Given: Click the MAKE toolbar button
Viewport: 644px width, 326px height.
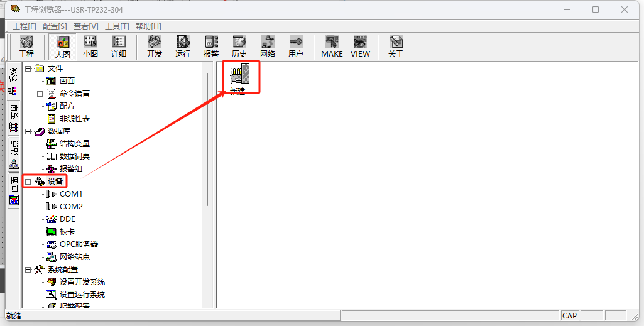Looking at the screenshot, I should coord(332,46).
